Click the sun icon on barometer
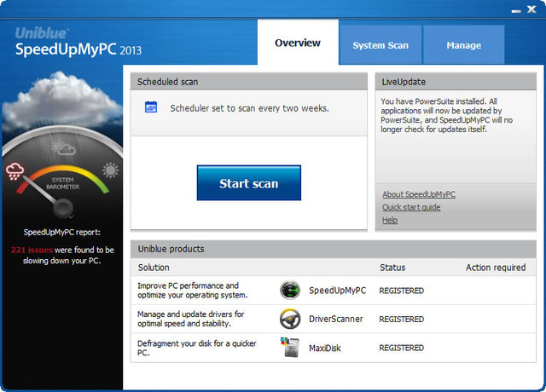The width and height of the screenshot is (546, 392). coord(111,170)
